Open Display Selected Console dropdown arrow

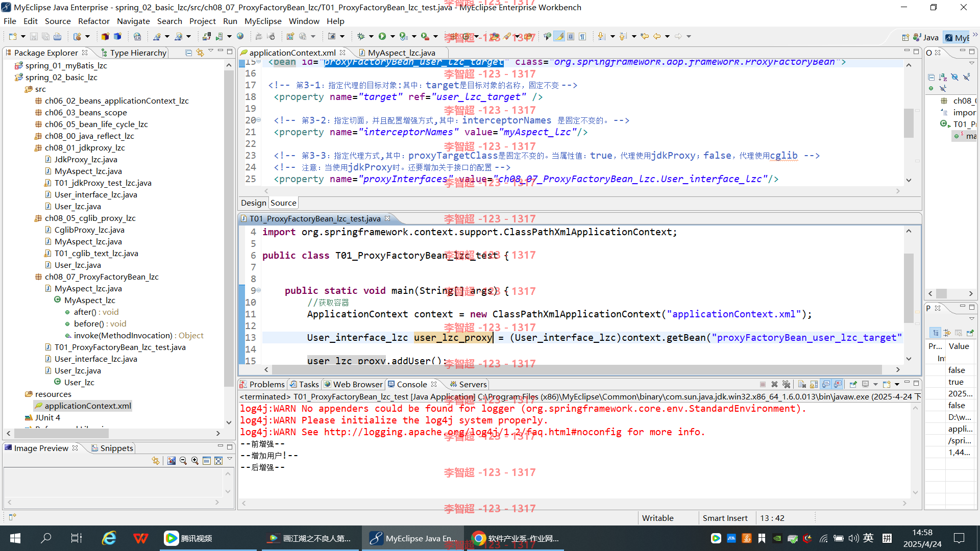pyautogui.click(x=875, y=384)
